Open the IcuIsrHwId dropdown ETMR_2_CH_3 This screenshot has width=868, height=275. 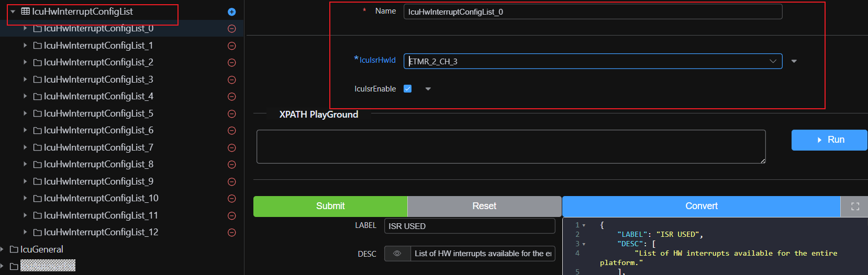593,61
